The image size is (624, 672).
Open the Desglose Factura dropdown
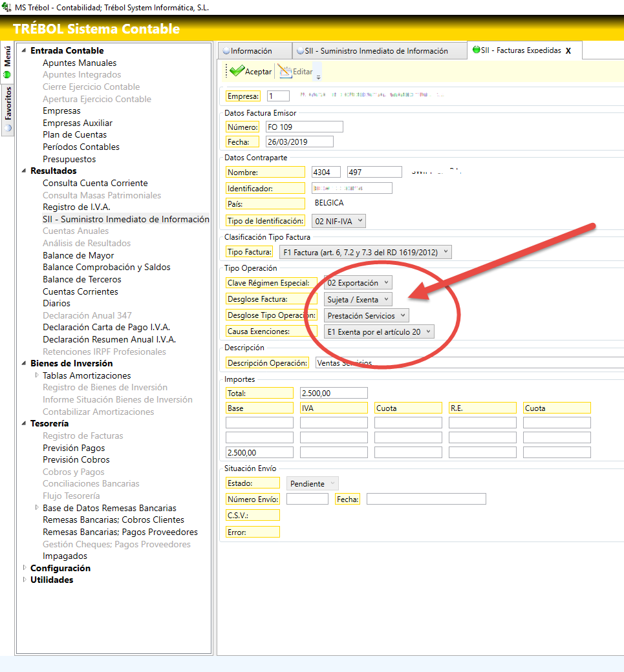tap(358, 299)
